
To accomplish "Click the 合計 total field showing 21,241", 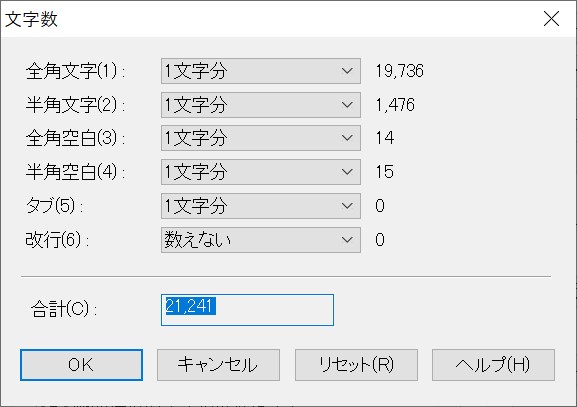I will click(x=247, y=310).
